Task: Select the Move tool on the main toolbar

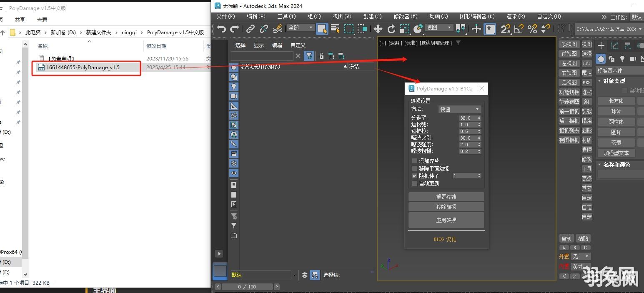Action: pyautogui.click(x=378, y=29)
